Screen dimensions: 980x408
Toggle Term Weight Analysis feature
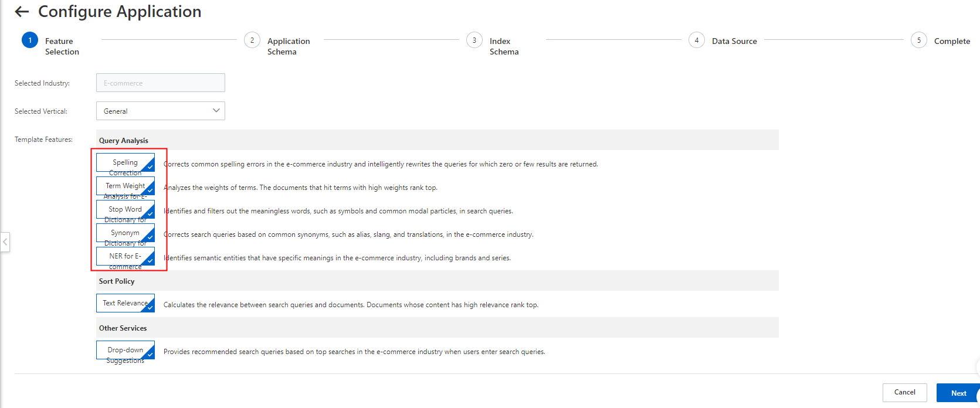pyautogui.click(x=126, y=186)
